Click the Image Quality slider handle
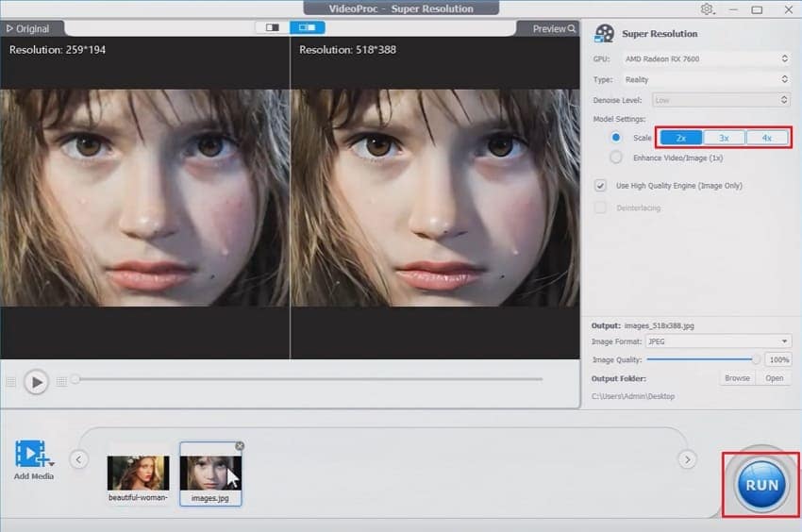 [x=756, y=359]
